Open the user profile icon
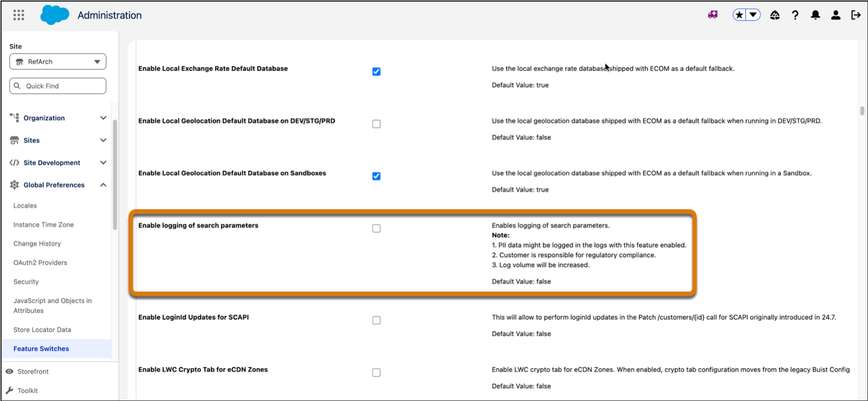Screen dimensions: 868x401 (x=836, y=15)
